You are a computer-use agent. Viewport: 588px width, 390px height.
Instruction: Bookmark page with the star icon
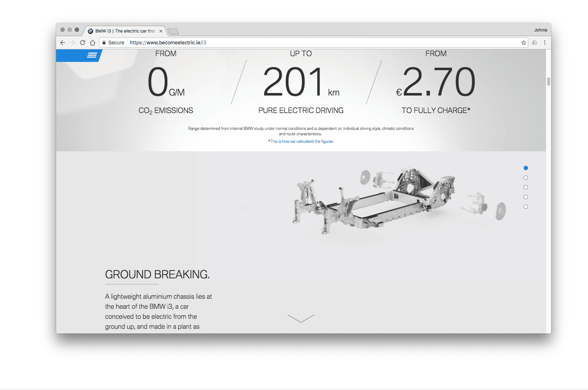[524, 43]
